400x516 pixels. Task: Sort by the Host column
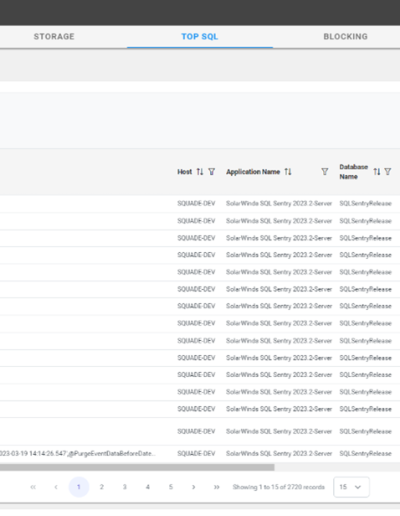coord(200,172)
